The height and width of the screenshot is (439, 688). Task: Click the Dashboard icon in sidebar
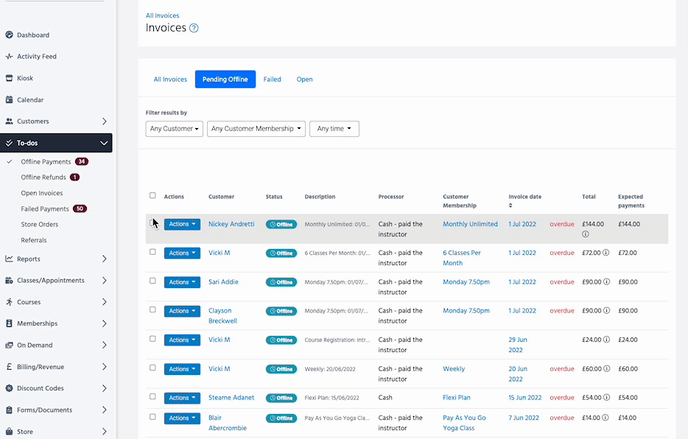click(x=9, y=35)
